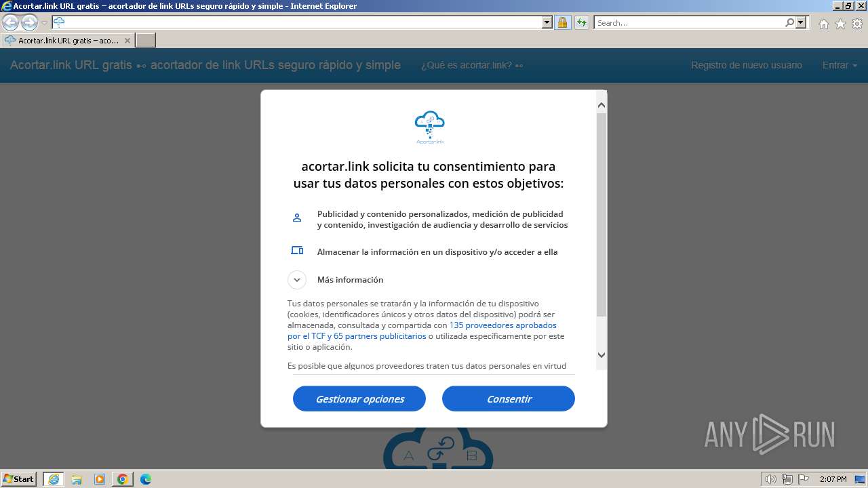Screen dimensions: 868x488
Task: Click the consent dialog scrollbar thumb
Action: (x=601, y=214)
